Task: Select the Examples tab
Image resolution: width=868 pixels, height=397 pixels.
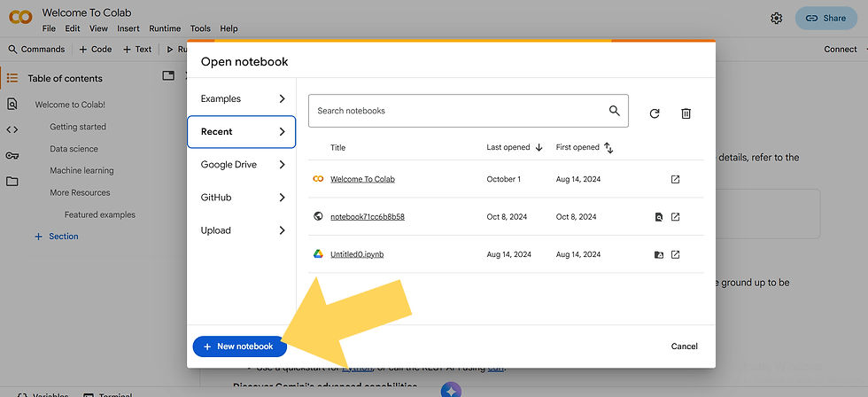Action: tap(241, 98)
